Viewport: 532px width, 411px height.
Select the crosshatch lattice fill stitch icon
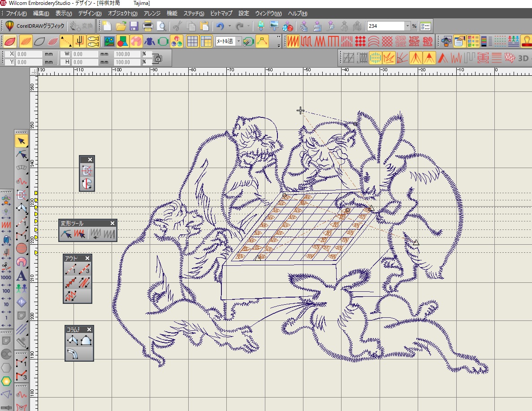pos(387,41)
